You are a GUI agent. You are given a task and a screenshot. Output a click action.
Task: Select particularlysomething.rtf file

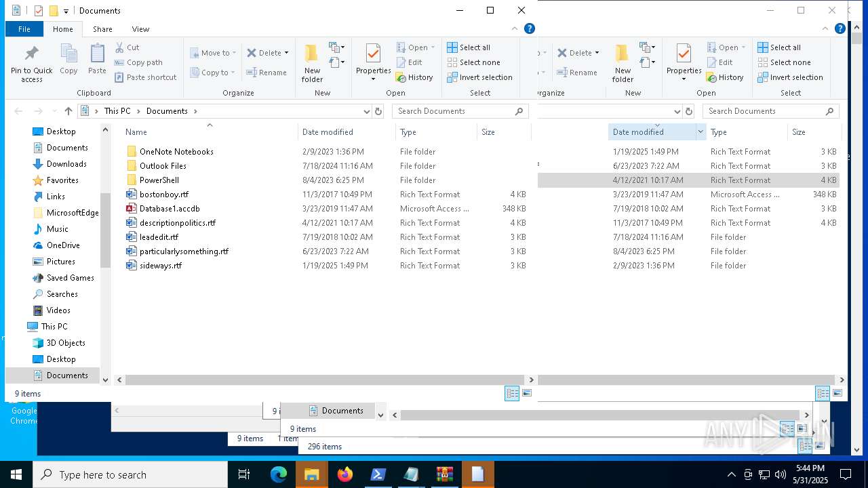click(x=184, y=251)
